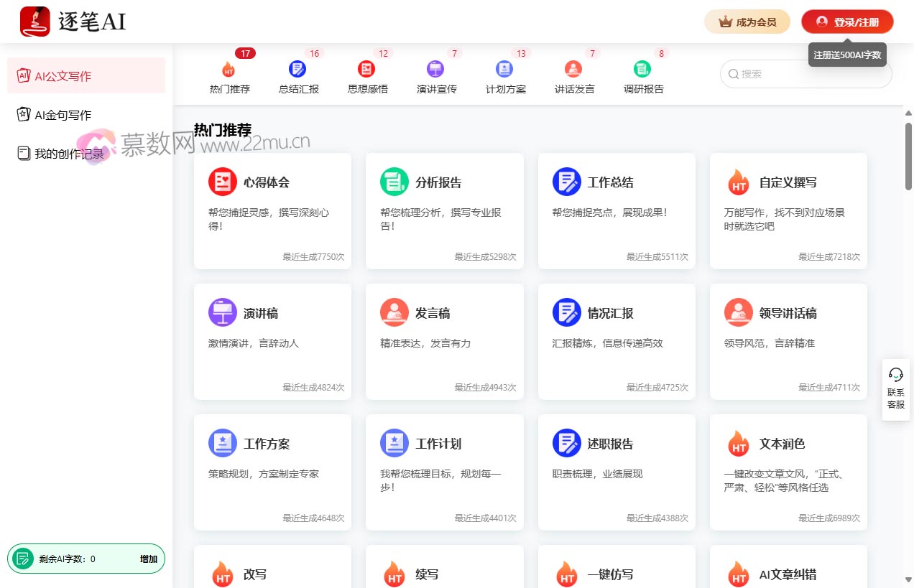Go to 我的创作记录 in the sidebar
914x588 pixels.
click(x=69, y=154)
